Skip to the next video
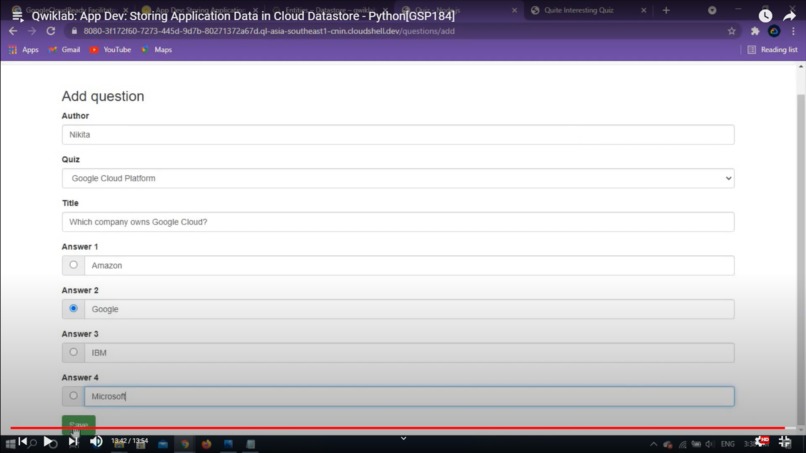The width and height of the screenshot is (806, 453). pyautogui.click(x=73, y=441)
